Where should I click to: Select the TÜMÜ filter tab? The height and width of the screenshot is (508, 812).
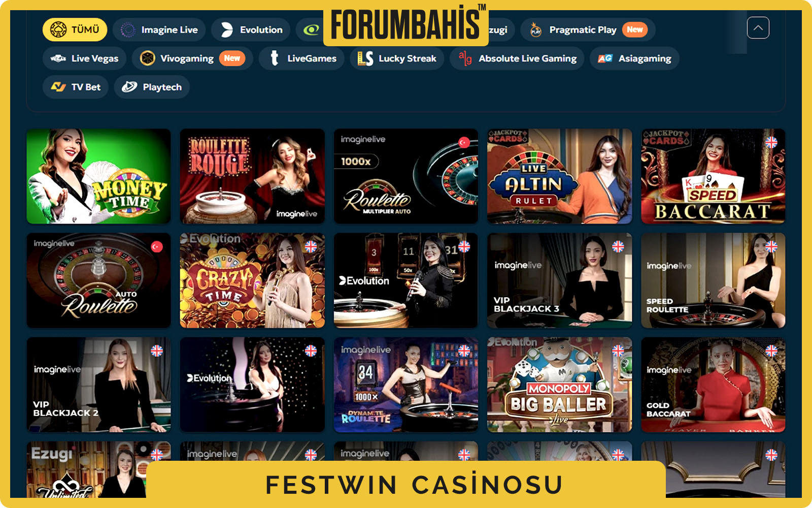pos(75,29)
